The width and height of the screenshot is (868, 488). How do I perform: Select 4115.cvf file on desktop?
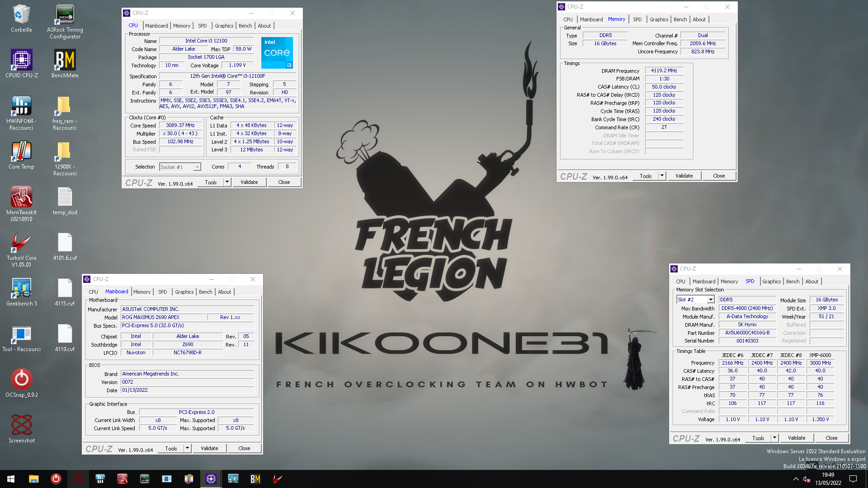tap(65, 292)
